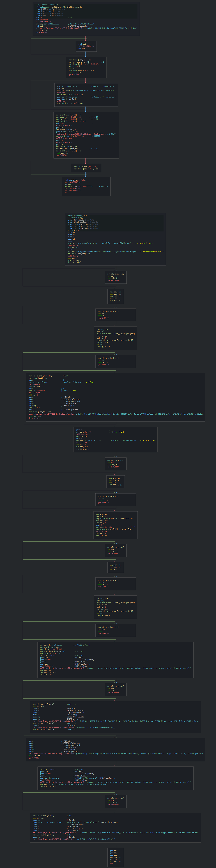The width and height of the screenshot is (216, 868).
Task: Click "mov dword [var_1ch], ebx" in PushRunKey
Action: click(x=79, y=254)
